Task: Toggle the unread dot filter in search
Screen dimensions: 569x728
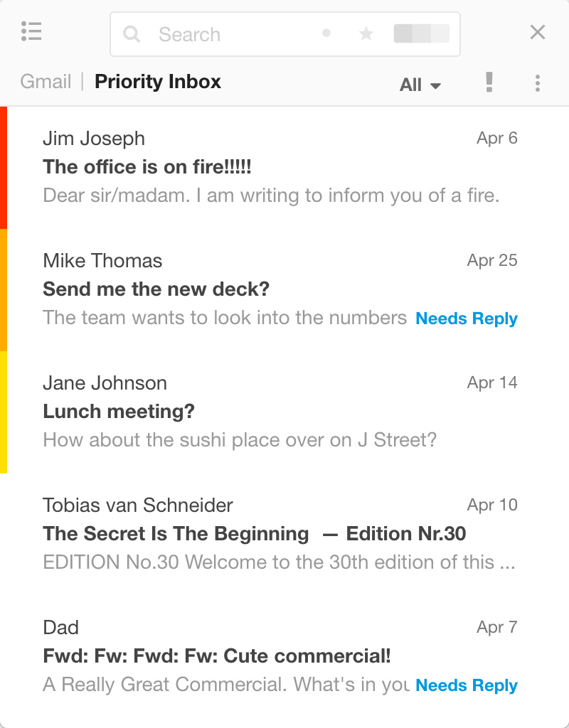Action: click(326, 33)
